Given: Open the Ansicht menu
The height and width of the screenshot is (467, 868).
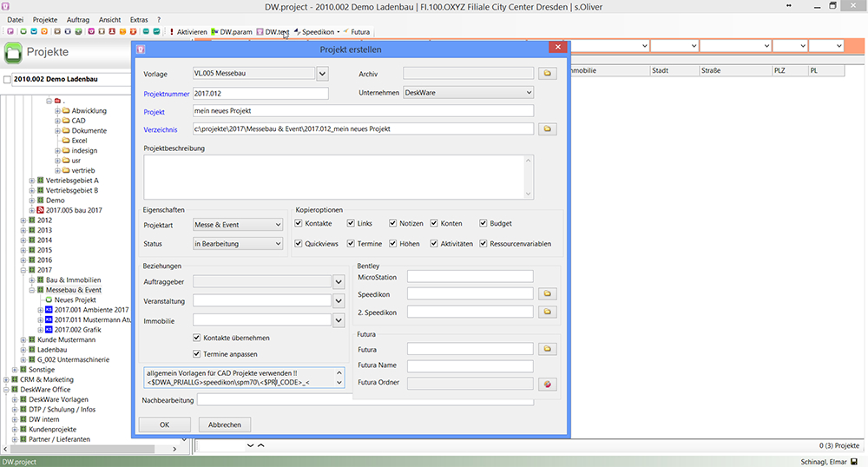Looking at the screenshot, I should point(109,19).
